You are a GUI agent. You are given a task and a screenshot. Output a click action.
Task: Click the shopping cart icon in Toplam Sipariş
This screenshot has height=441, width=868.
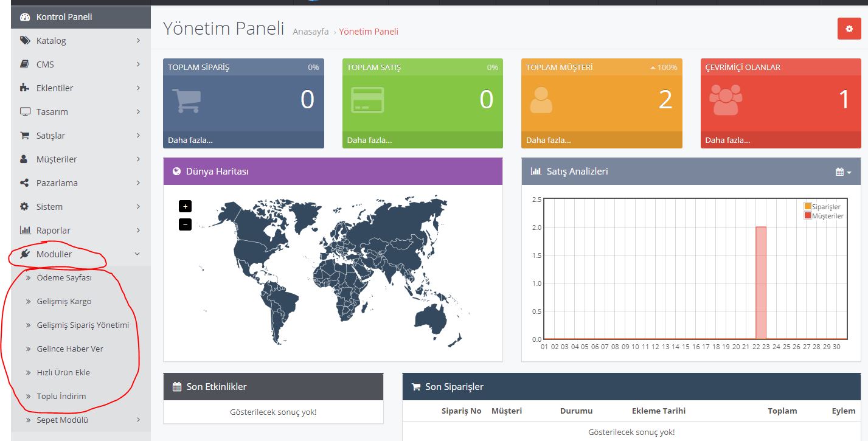pyautogui.click(x=186, y=100)
